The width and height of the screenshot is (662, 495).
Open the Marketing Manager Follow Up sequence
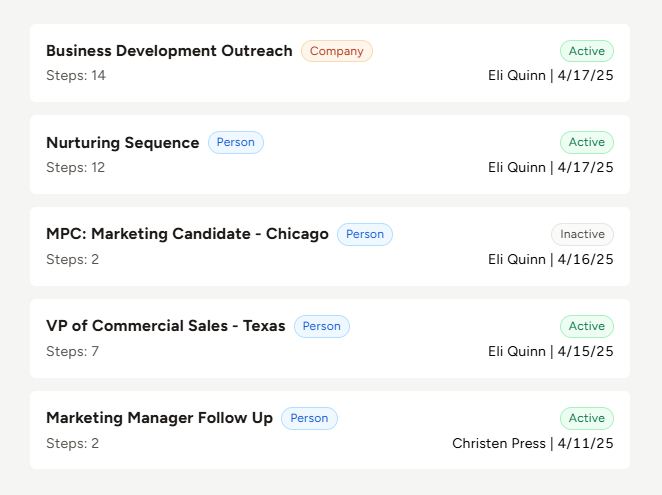click(159, 418)
